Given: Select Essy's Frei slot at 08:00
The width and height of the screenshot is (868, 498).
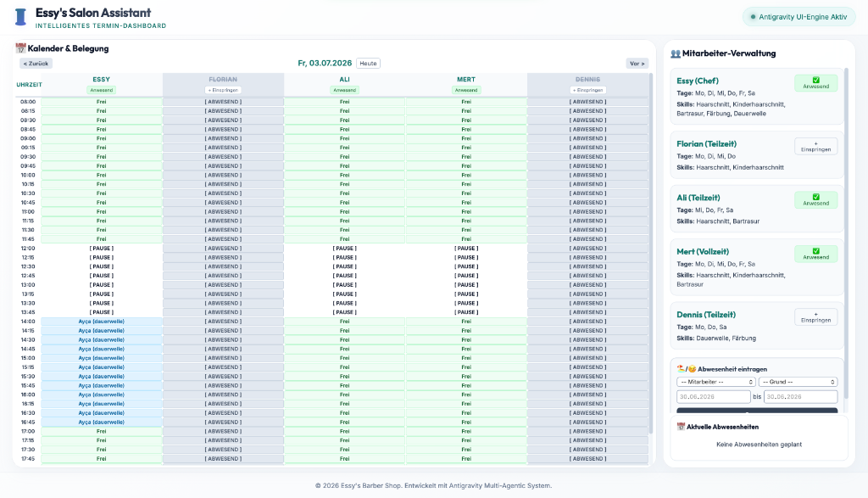Looking at the screenshot, I should 102,102.
